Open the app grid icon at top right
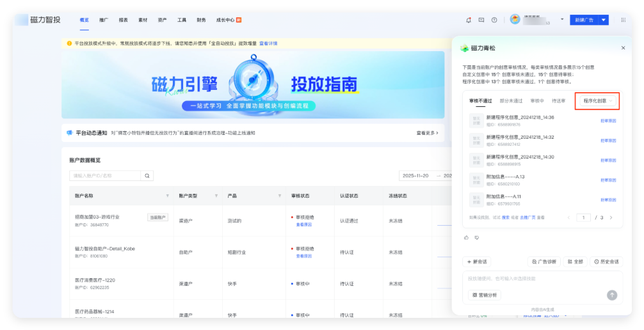 624,20
